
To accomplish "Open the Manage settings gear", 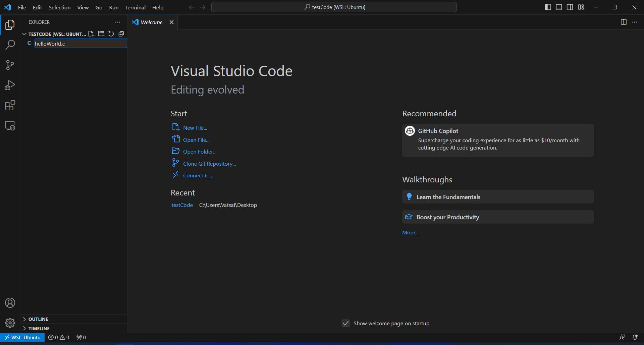I will pyautogui.click(x=10, y=323).
